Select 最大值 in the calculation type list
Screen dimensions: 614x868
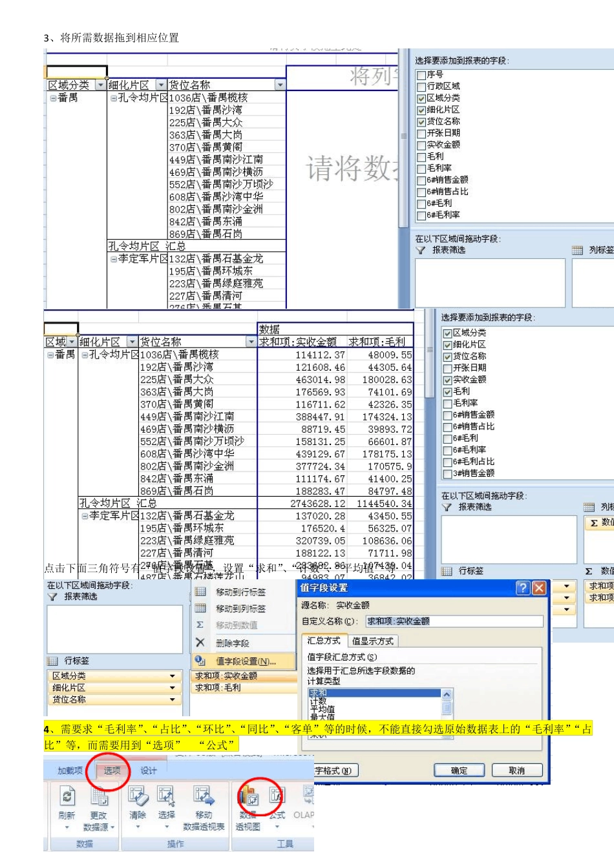374,716
